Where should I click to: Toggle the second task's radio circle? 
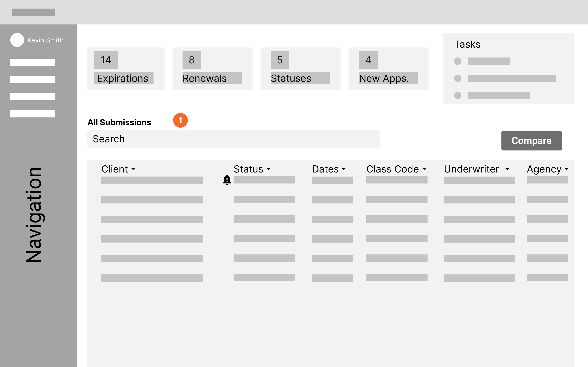(458, 78)
